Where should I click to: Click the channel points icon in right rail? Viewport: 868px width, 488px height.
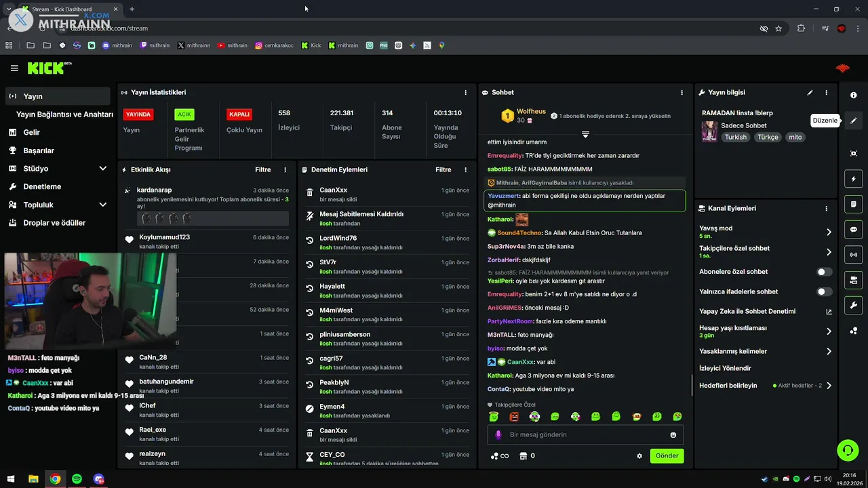point(854,331)
